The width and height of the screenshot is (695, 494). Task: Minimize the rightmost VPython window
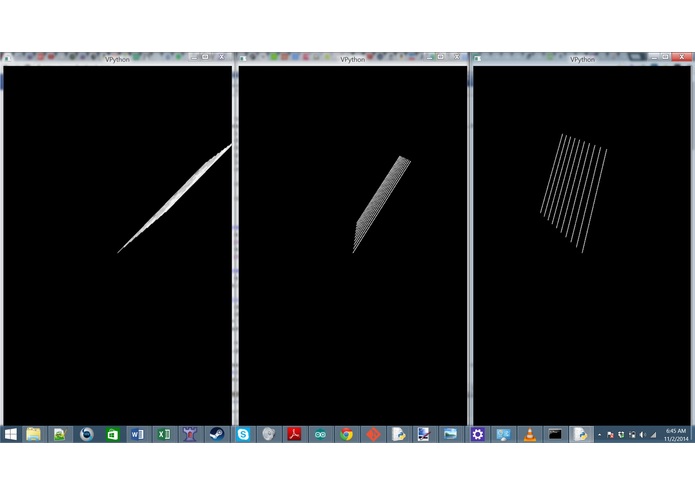tap(654, 57)
